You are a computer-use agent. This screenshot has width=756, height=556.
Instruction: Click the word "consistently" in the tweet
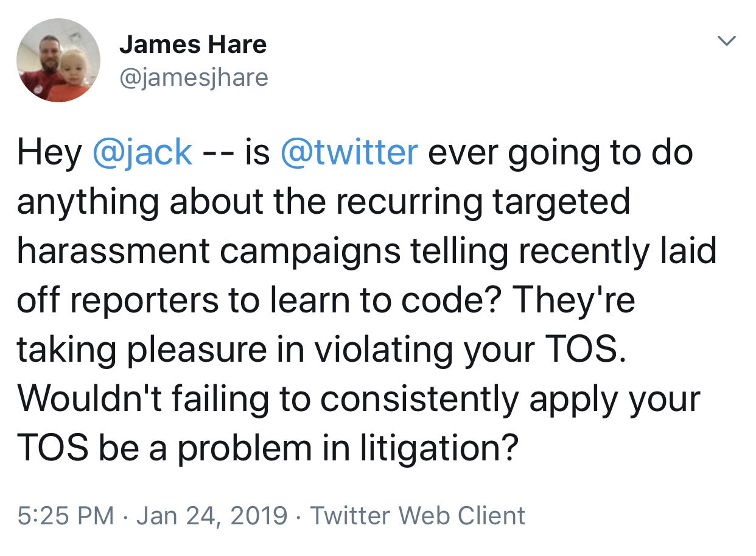coord(419,398)
